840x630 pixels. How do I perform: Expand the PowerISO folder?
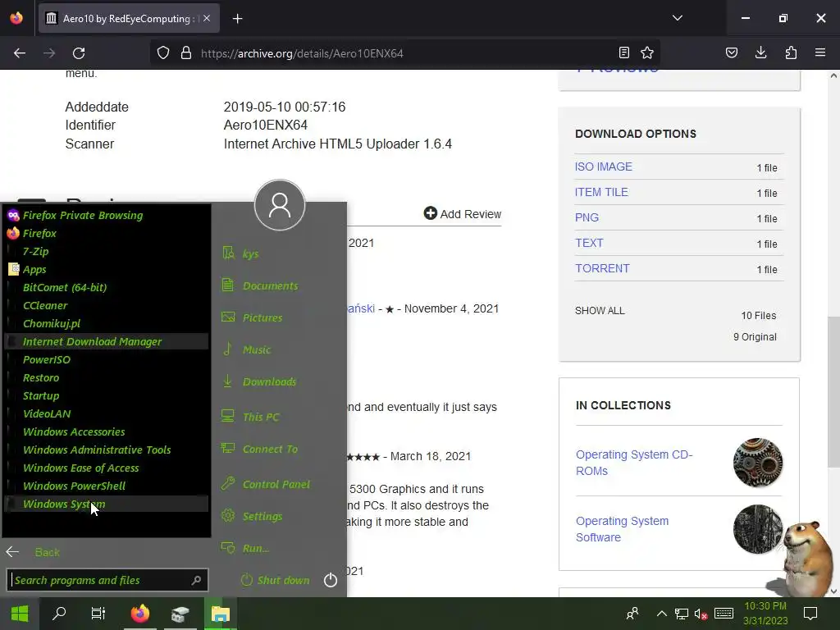click(106, 360)
